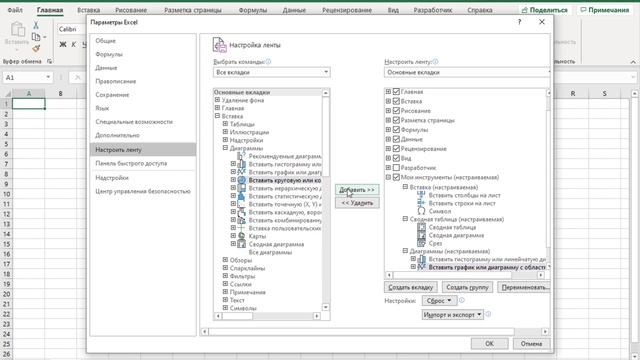Select 'Сводная таблица' command icon on right
Image resolution: width=640 pixels, height=360 pixels.
[421, 227]
